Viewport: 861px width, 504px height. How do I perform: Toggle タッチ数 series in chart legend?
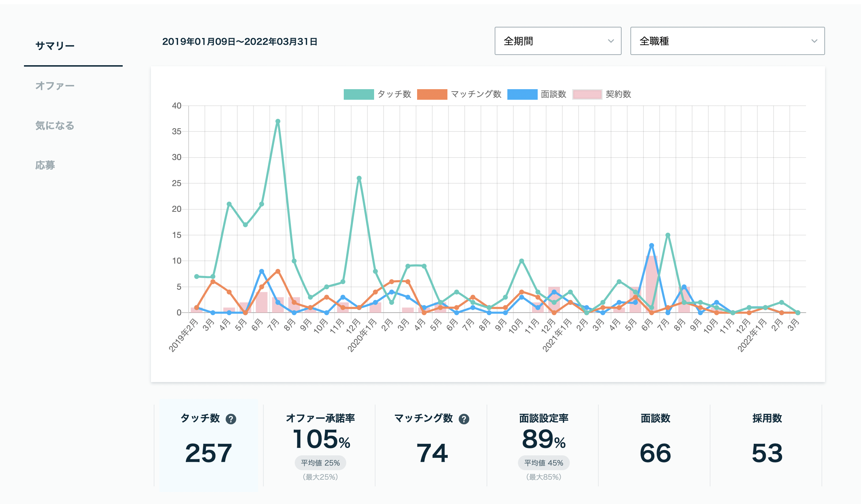point(377,94)
